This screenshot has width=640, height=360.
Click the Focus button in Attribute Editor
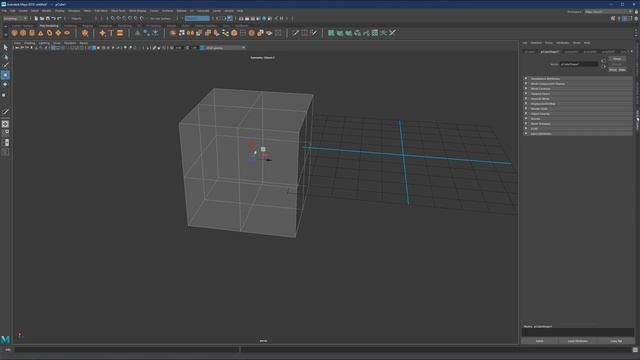click(617, 59)
